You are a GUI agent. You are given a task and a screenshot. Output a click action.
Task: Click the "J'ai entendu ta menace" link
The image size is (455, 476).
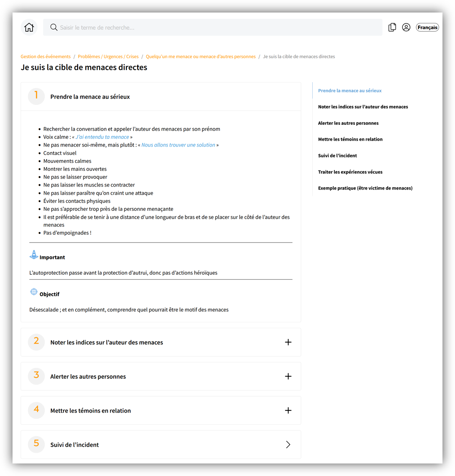tap(102, 137)
